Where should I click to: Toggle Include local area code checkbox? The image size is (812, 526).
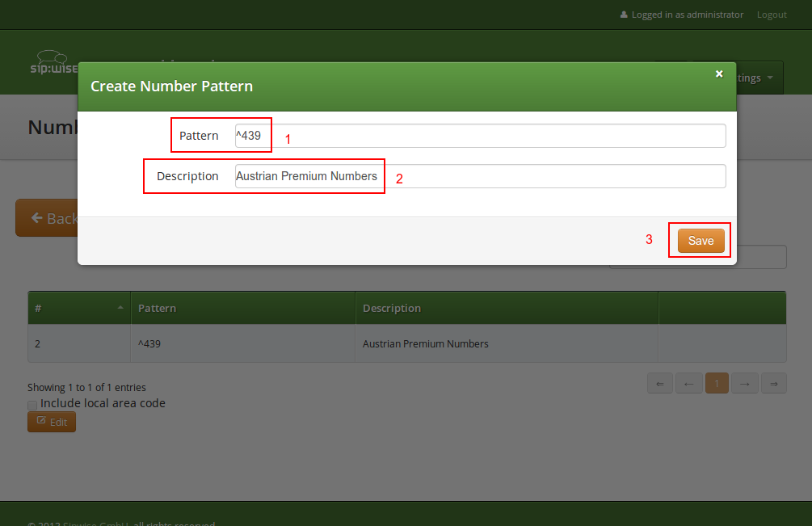pyautogui.click(x=32, y=404)
